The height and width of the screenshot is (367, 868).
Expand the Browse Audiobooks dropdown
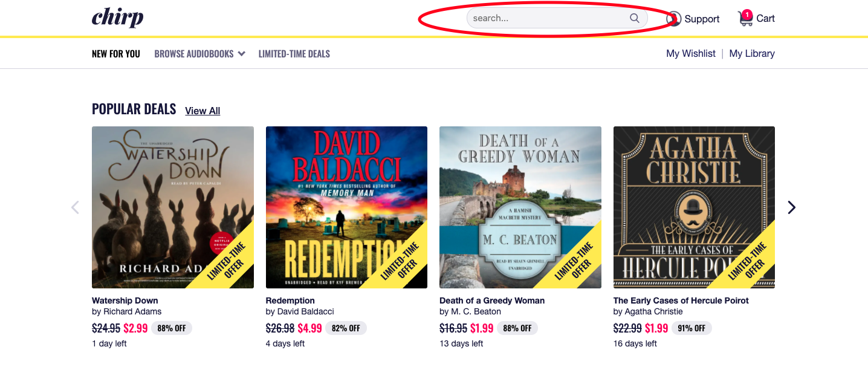coord(199,54)
